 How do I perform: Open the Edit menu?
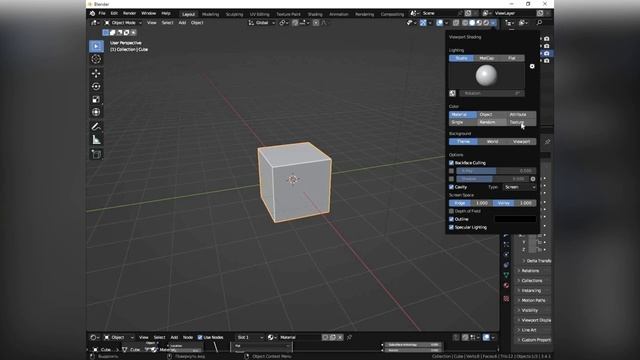coord(114,13)
